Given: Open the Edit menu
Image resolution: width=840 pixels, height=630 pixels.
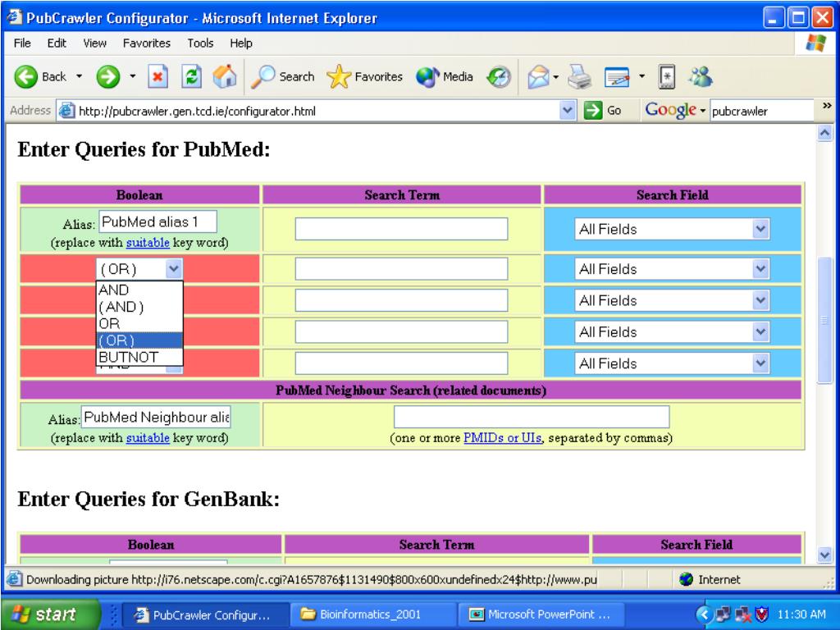Looking at the screenshot, I should pos(57,43).
